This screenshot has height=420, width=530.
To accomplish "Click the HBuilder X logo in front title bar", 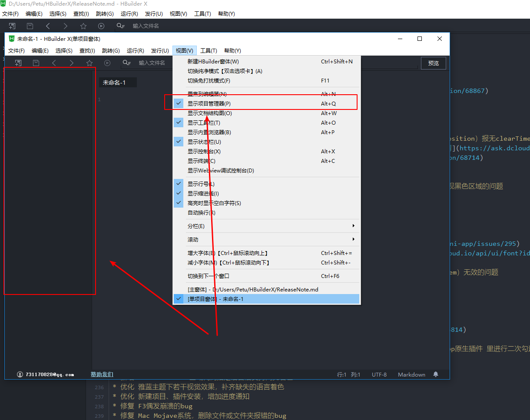I will click(12, 39).
